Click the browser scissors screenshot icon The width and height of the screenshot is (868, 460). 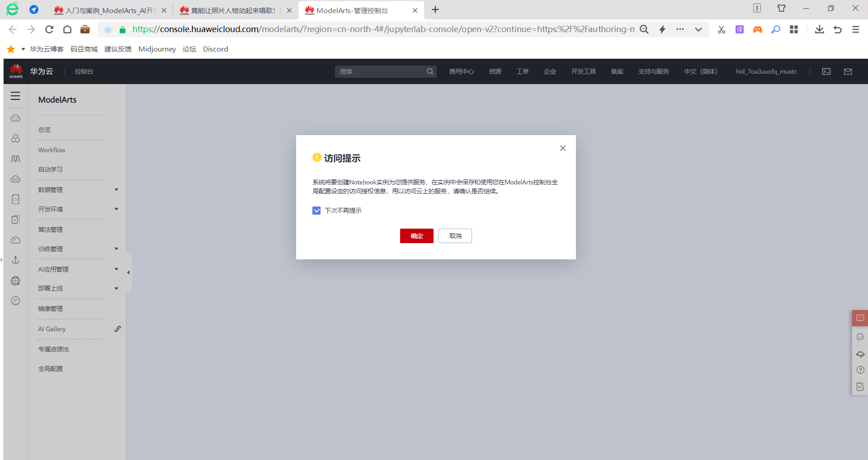(722, 29)
